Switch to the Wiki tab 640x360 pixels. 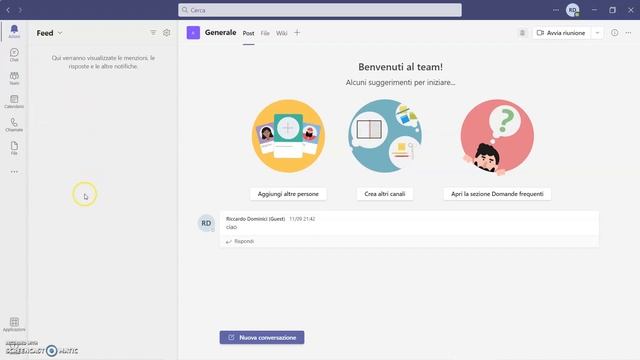pyautogui.click(x=282, y=33)
